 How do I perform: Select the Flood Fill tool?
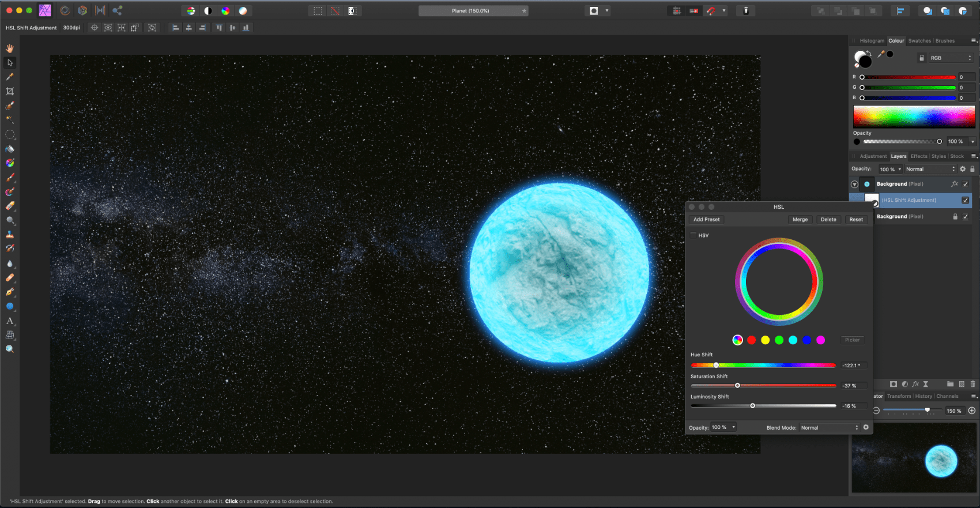click(10, 149)
